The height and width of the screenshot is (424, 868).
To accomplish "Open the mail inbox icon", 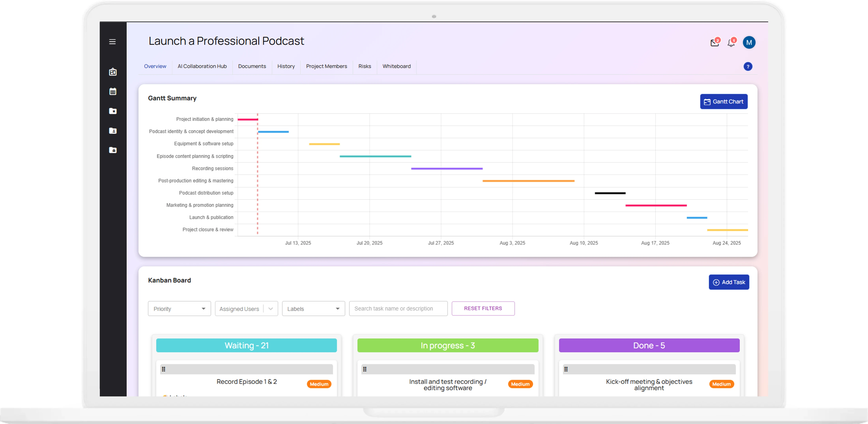I will (x=714, y=43).
